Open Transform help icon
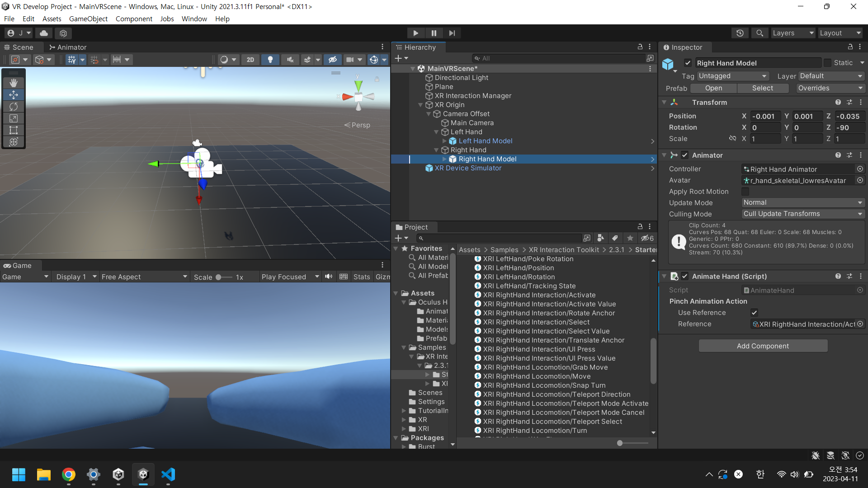 (838, 103)
